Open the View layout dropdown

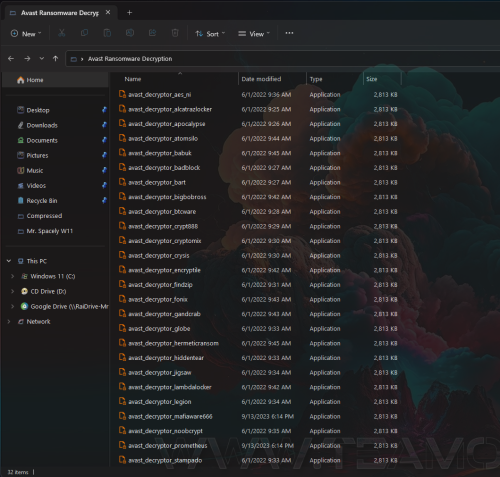pyautogui.click(x=254, y=34)
